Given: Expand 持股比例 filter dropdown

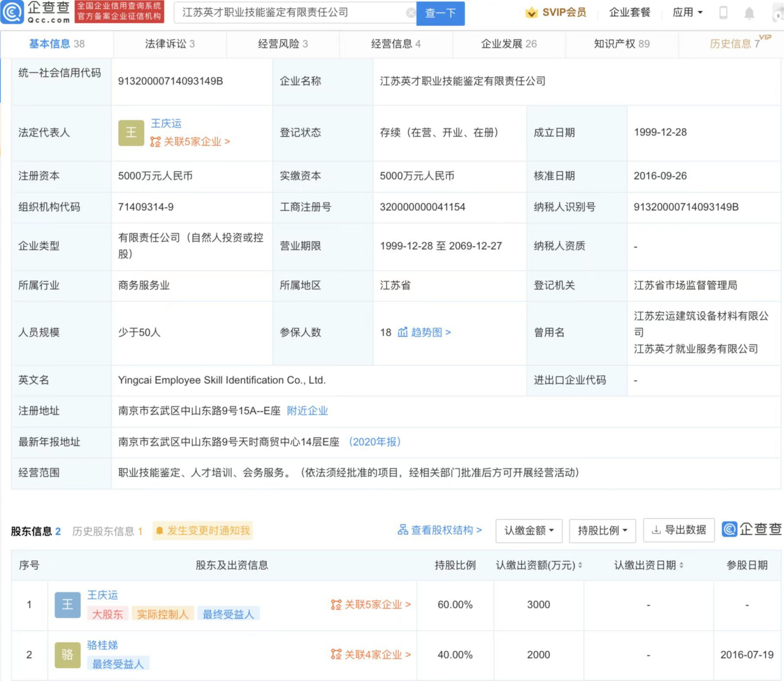Looking at the screenshot, I should (x=602, y=530).
